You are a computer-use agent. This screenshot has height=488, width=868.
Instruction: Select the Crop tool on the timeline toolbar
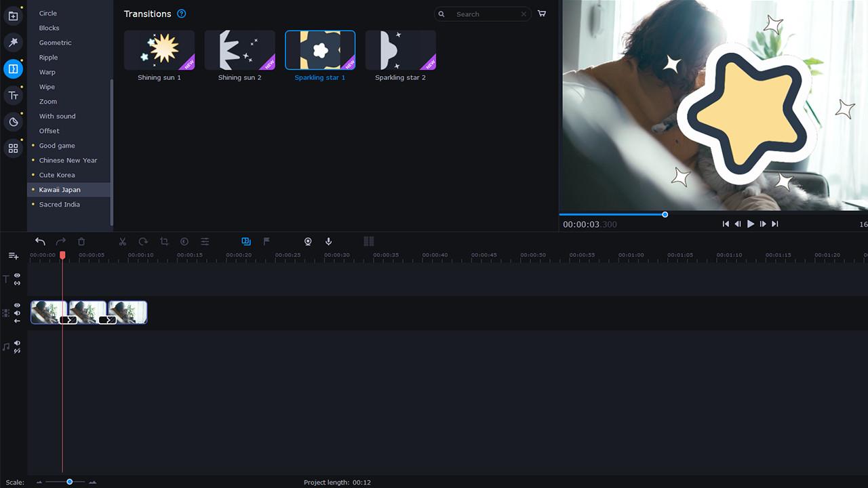coord(163,241)
